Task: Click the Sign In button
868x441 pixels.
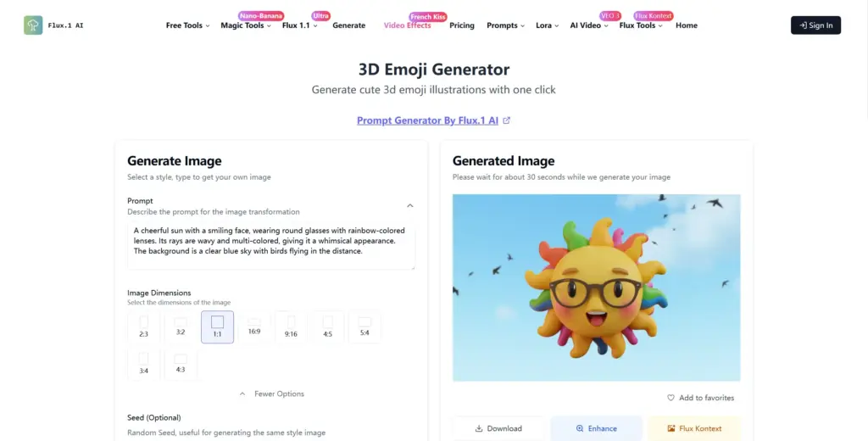Action: [x=816, y=25]
